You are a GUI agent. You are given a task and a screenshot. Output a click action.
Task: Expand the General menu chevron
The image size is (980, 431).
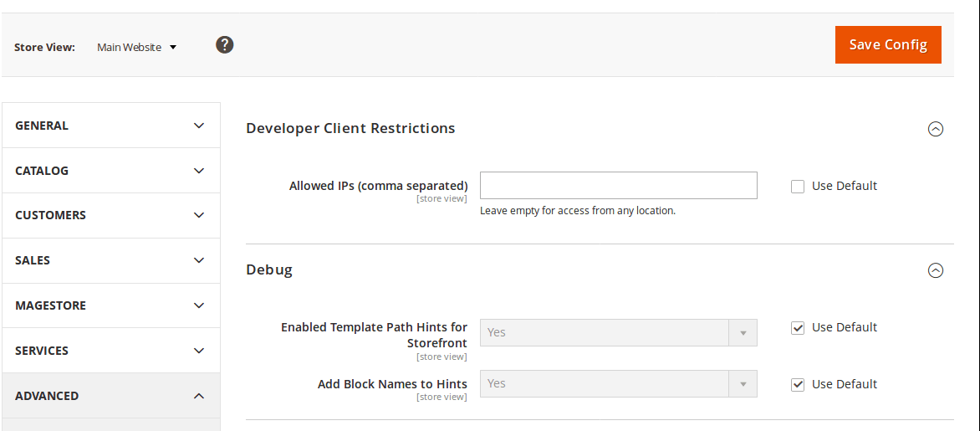point(199,126)
